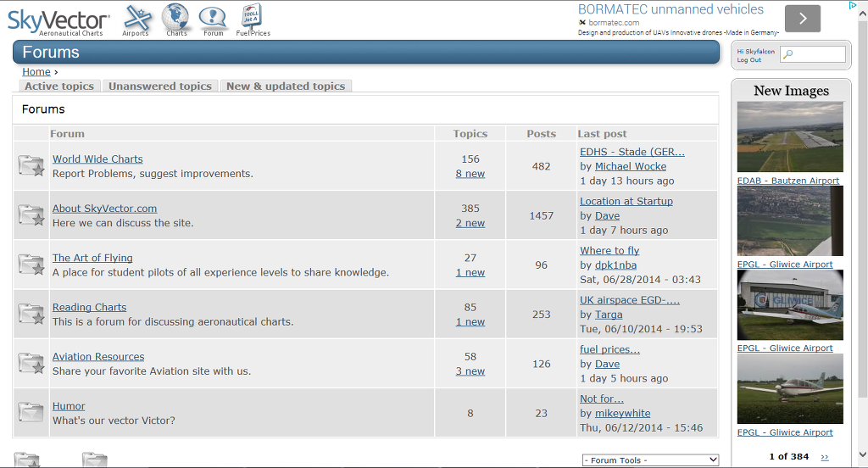868x468 pixels.
Task: Click the page vertical scrollbar down arrow
Action: click(862, 454)
